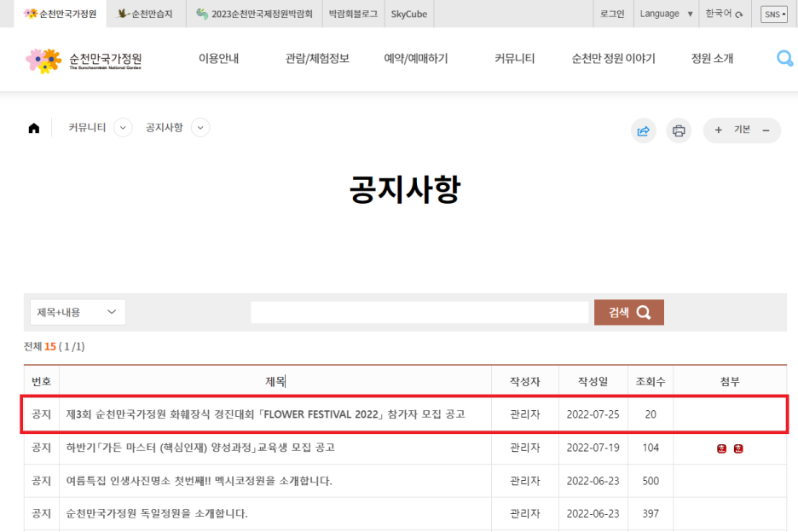
Task: Go to home via house icon
Action: tap(34, 129)
